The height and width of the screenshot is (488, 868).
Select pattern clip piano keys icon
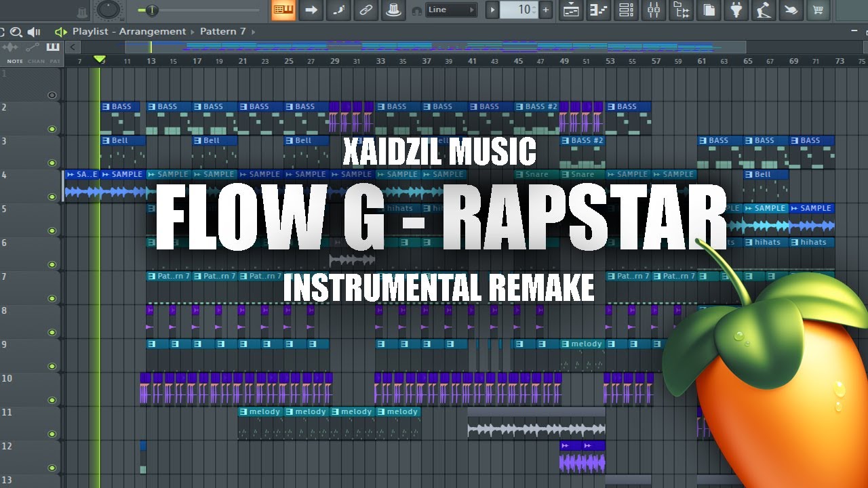coord(53,47)
